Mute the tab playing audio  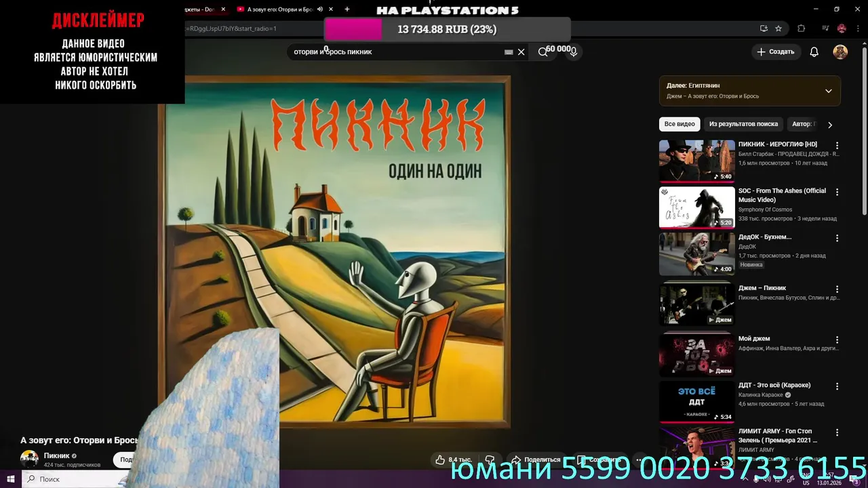coord(320,9)
